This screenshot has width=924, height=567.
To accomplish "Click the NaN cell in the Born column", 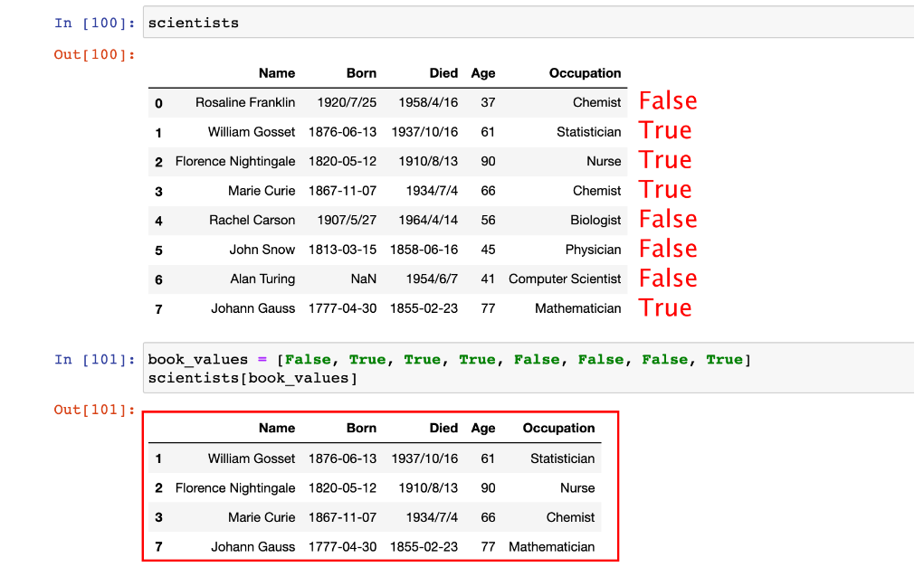I will click(364, 279).
